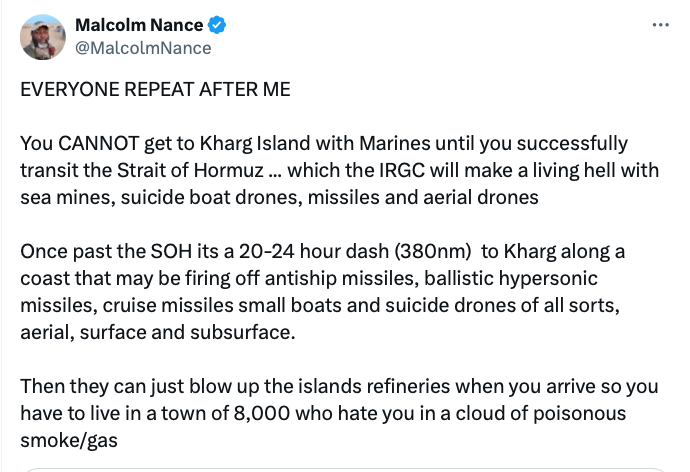Click the 'EVERYONE REPEAT AFTER ME' line
690x472 pixels.
155,89
